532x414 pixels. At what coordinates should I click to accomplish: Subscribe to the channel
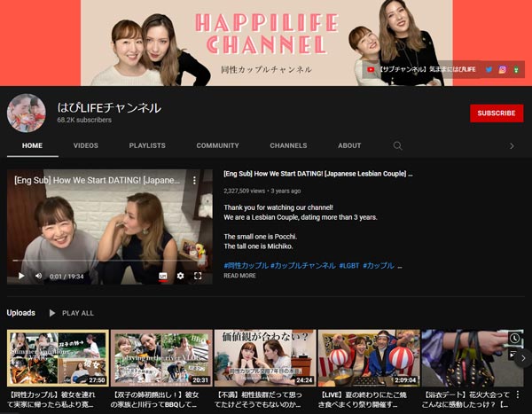tap(496, 113)
